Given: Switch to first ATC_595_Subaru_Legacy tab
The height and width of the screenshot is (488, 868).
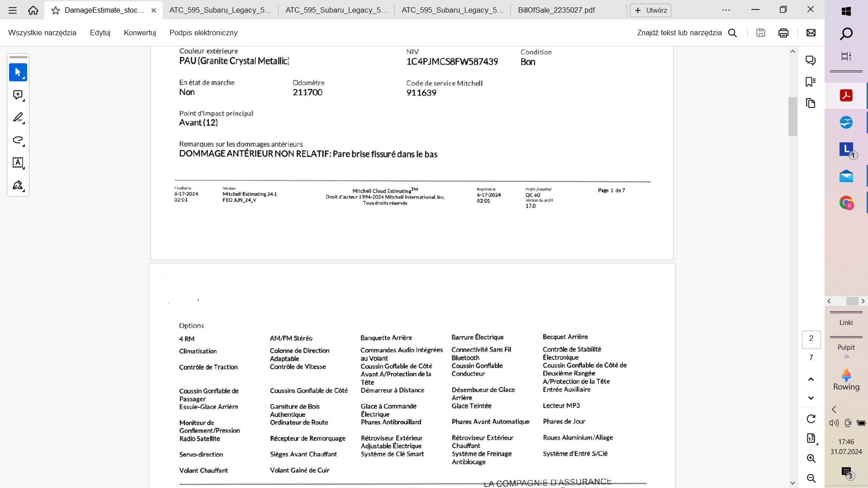Looking at the screenshot, I should pyautogui.click(x=220, y=10).
